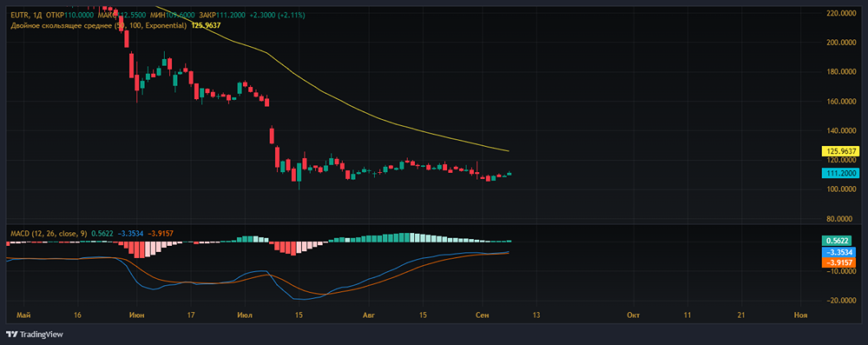The image size is (868, 345).
Task: Click the 220.0000 price axis label
Action: coord(841,13)
